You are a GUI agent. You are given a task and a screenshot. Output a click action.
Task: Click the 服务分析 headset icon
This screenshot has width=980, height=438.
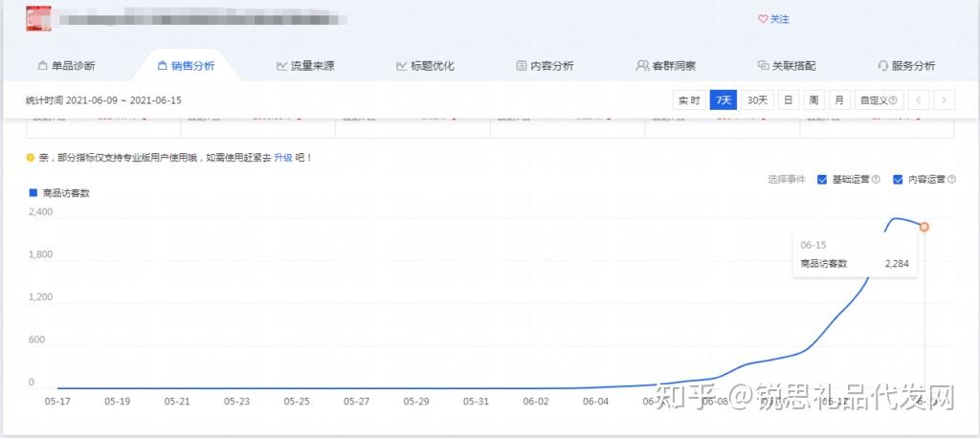[882, 66]
